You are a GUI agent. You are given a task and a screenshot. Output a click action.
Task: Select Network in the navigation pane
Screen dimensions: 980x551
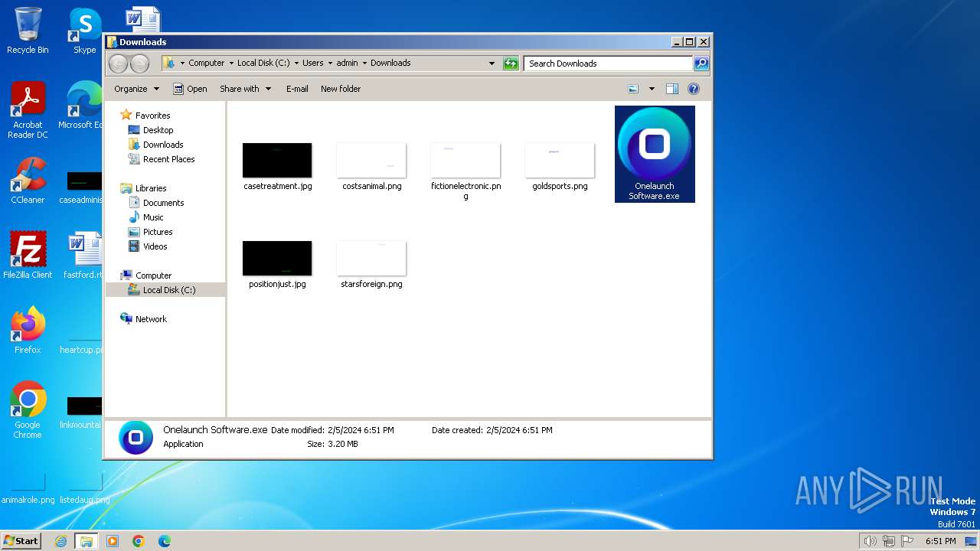pos(151,319)
